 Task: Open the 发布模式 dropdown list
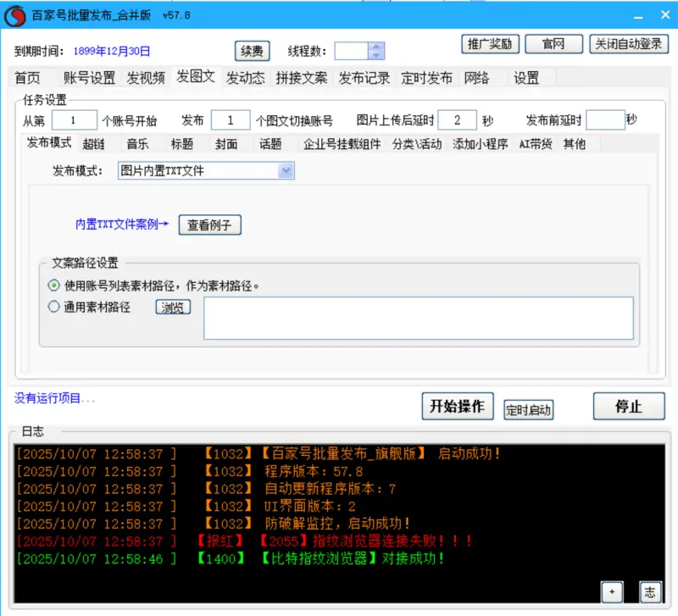click(x=286, y=171)
